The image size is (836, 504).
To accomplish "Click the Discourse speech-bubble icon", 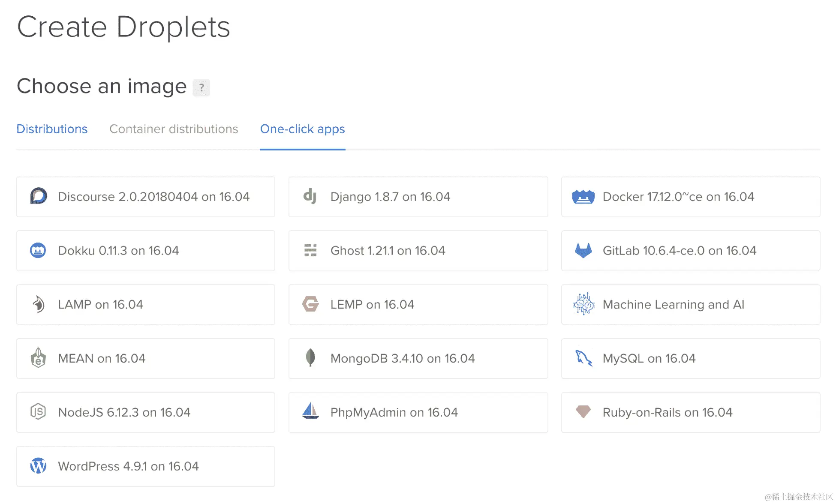I will (x=39, y=196).
